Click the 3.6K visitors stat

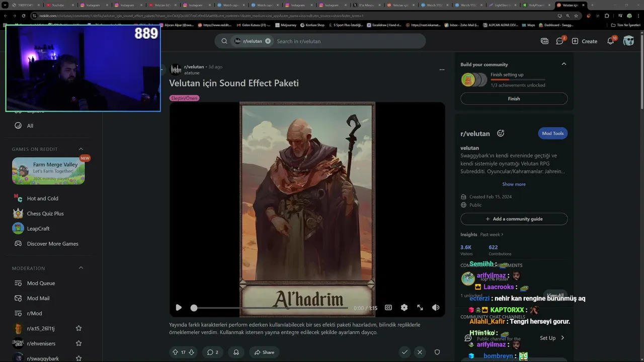click(x=466, y=250)
